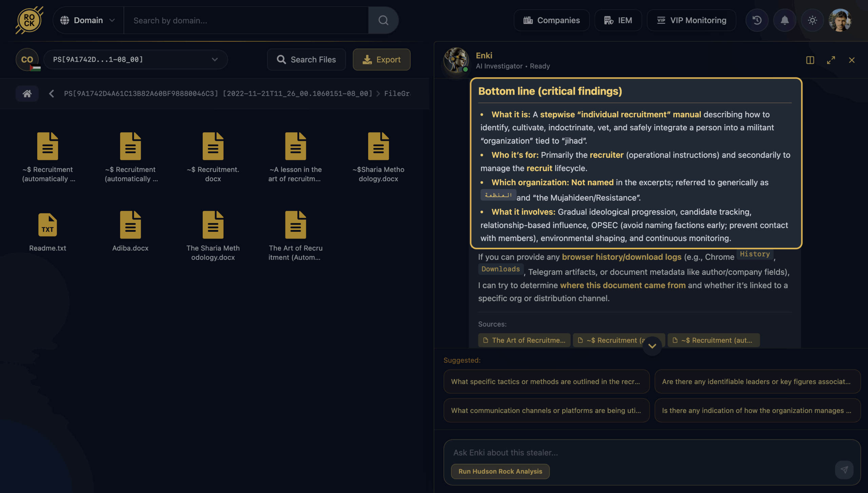Expand the PS[9A1742D...] stealer selector
Viewport: 868px width, 493px height.
136,59
